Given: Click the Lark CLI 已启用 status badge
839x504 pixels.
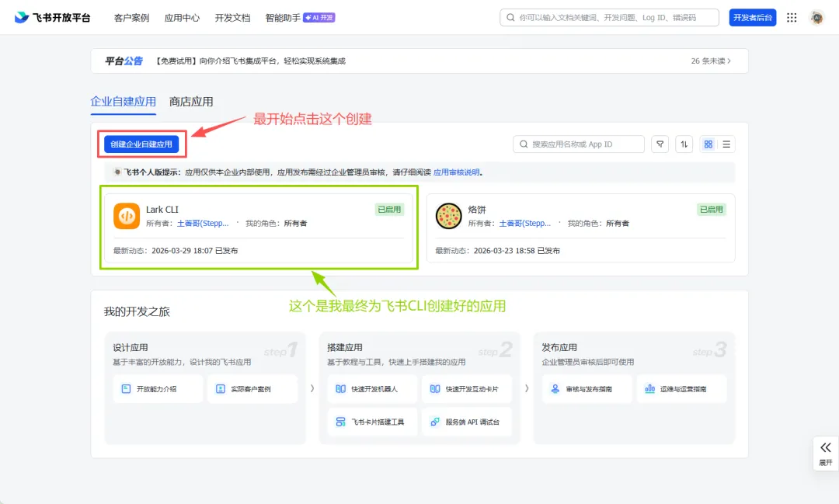Looking at the screenshot, I should 389,209.
